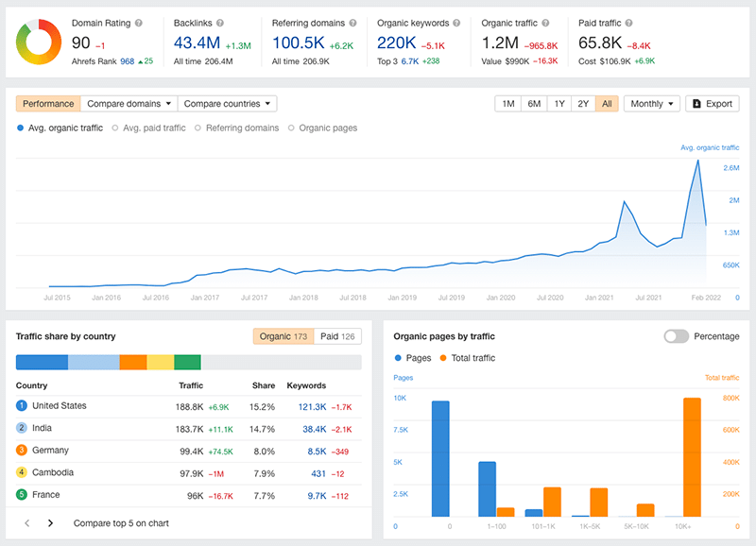Select Organic pages chart metric
This screenshot has height=546, width=756.
[x=322, y=128]
